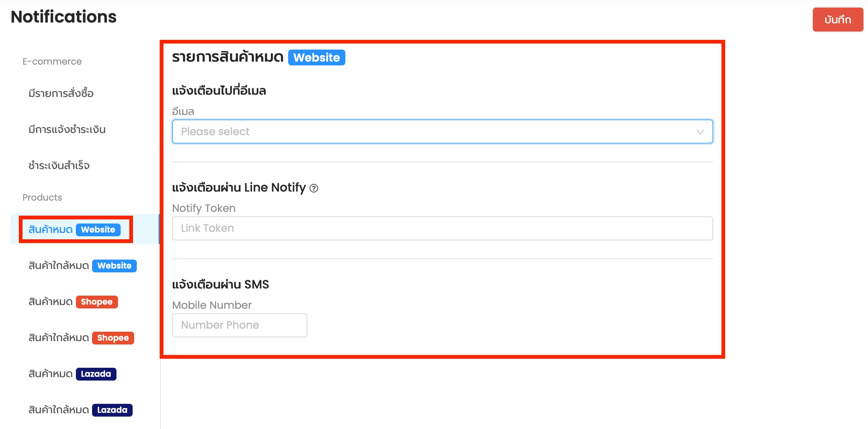The width and height of the screenshot is (868, 429).
Task: Focus the Number Phone input field
Action: click(x=239, y=325)
